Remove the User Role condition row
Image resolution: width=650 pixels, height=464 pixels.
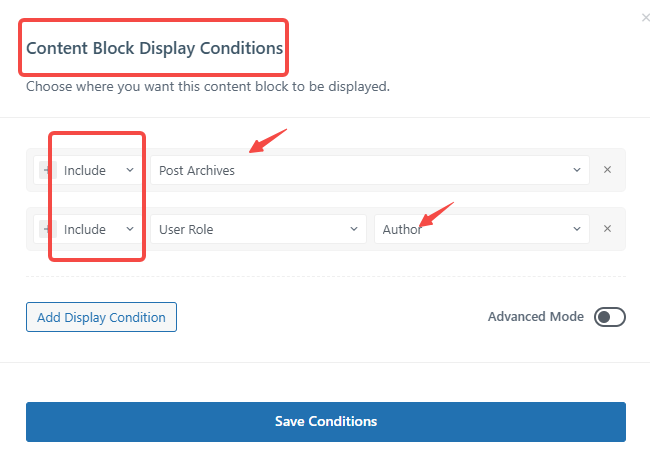607,229
